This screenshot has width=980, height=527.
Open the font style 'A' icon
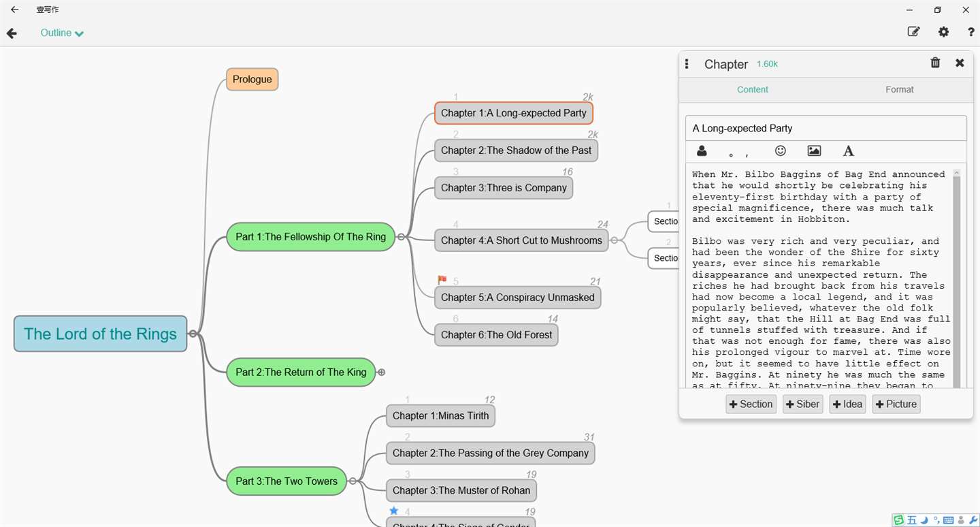(x=848, y=151)
